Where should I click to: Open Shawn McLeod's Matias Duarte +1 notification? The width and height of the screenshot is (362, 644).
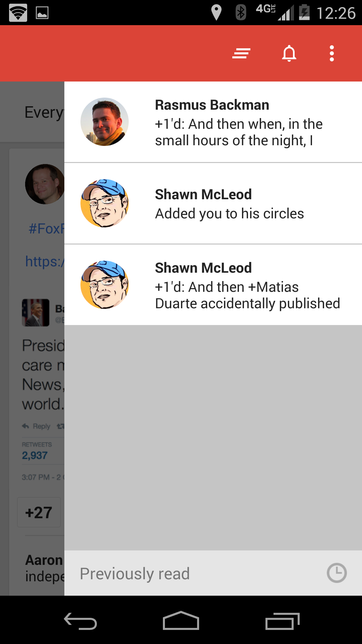[x=213, y=285]
